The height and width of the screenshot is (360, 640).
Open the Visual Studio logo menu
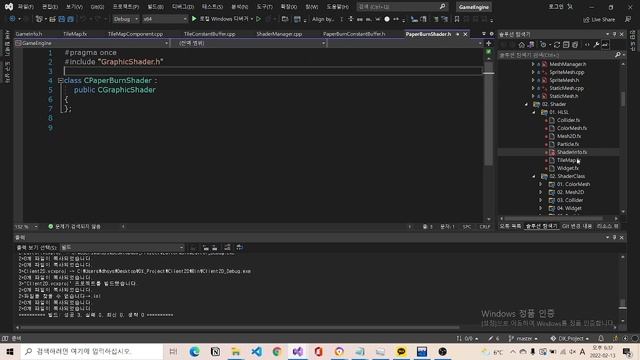(x=9, y=7)
